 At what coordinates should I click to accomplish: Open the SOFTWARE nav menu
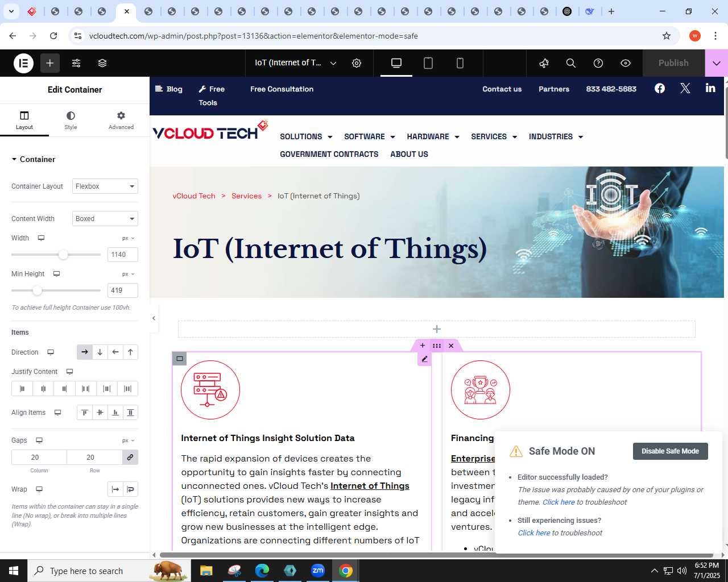(x=369, y=137)
